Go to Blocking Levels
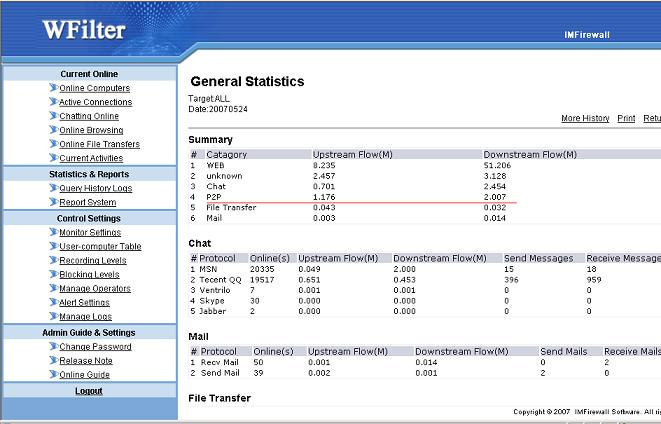 [89, 274]
